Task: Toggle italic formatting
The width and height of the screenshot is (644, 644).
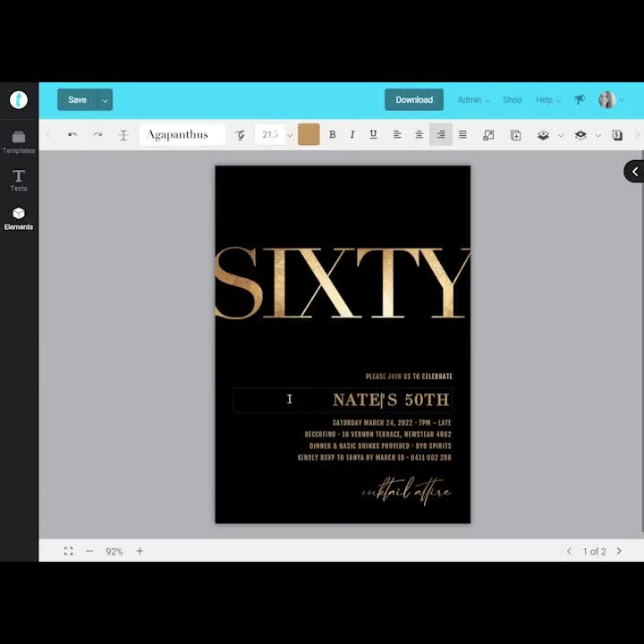Action: [x=352, y=134]
